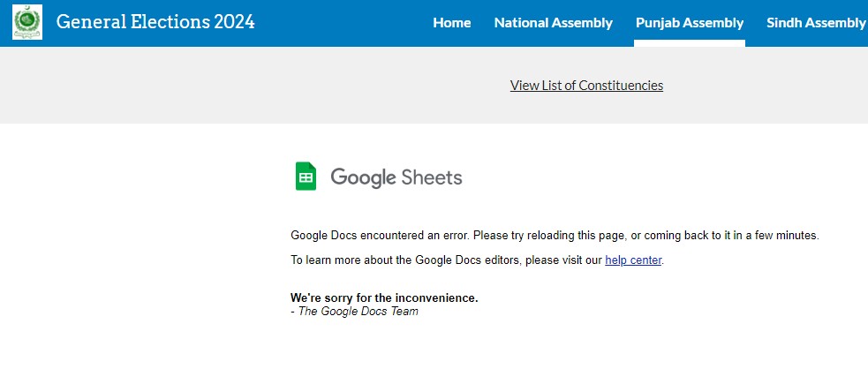The width and height of the screenshot is (868, 369).
Task: Click "The Google Docs Team" signature
Action: click(358, 311)
